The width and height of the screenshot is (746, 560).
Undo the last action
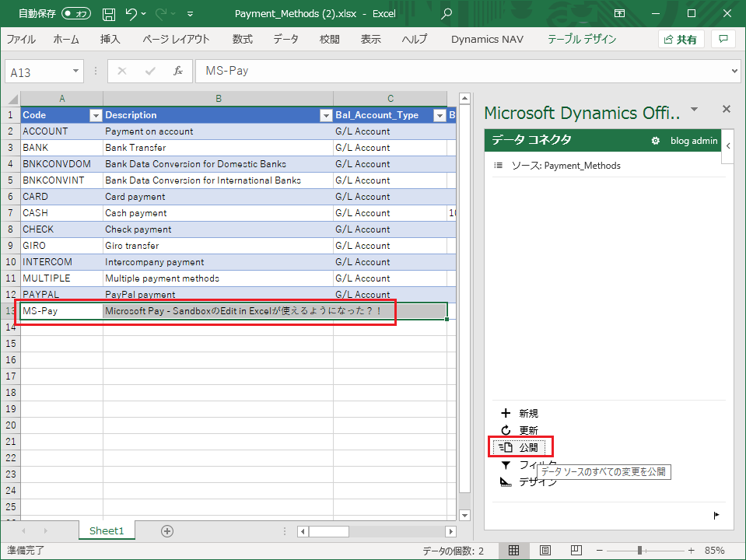pyautogui.click(x=131, y=14)
